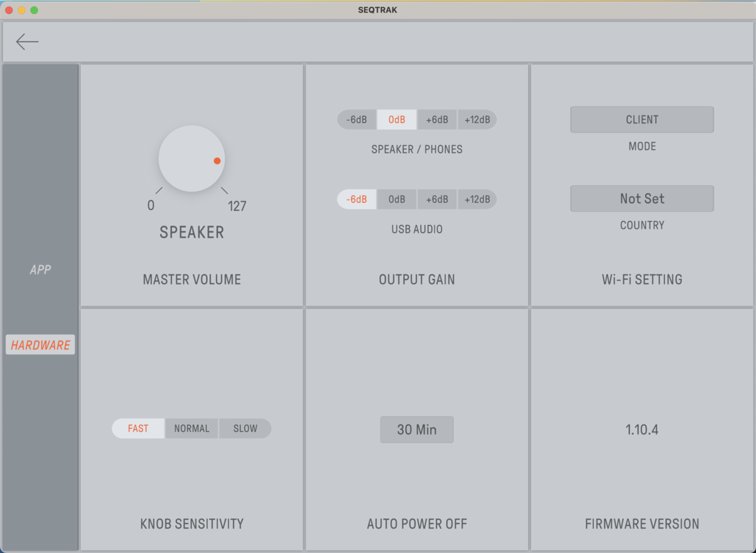Screen dimensions: 756x553
Task: Select 0dB for Speaker/Phones output
Action: click(x=397, y=120)
